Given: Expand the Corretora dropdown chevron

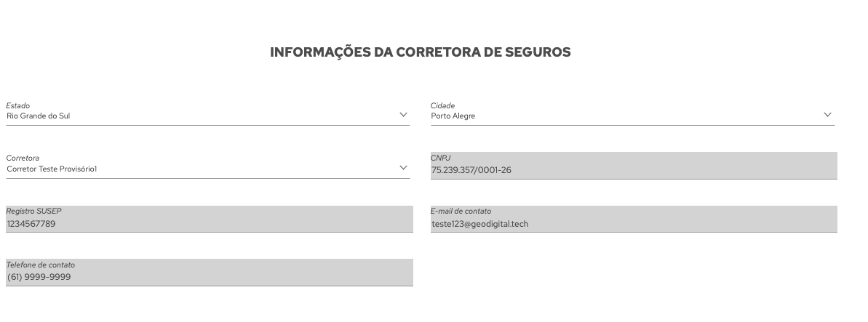Looking at the screenshot, I should pos(403,168).
